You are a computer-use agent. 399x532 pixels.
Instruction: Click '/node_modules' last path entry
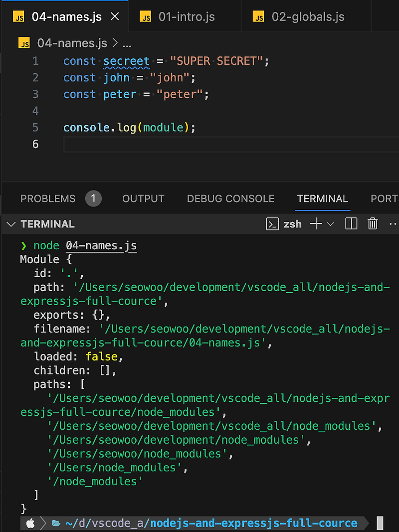pos(95,482)
